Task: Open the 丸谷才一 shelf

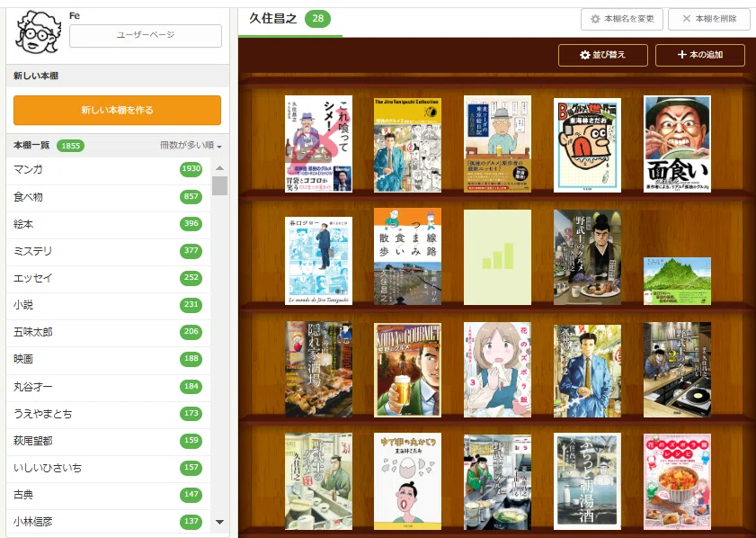Action: click(109, 386)
